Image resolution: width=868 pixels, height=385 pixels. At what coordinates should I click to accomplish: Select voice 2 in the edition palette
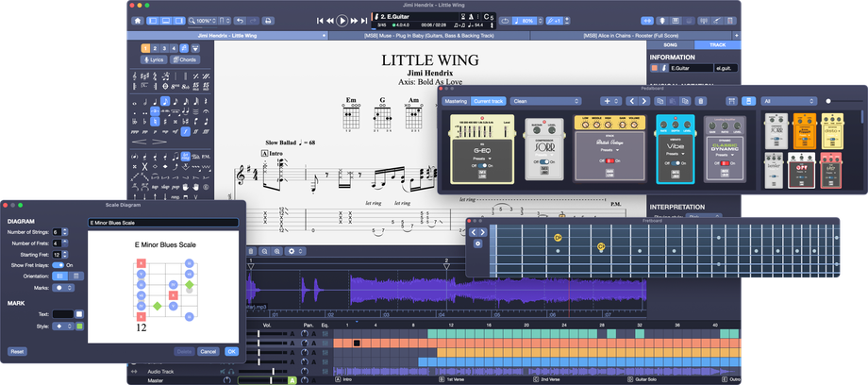(155, 48)
